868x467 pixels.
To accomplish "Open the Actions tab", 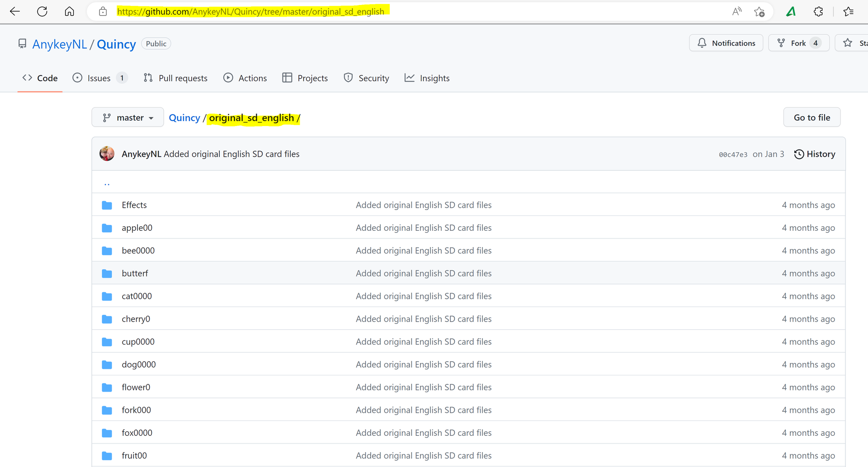I will [245, 78].
